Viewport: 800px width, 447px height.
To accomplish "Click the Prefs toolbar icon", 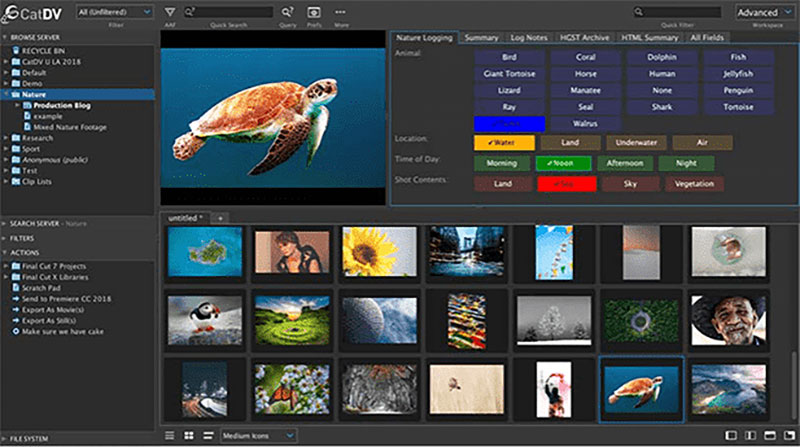I will click(x=313, y=12).
